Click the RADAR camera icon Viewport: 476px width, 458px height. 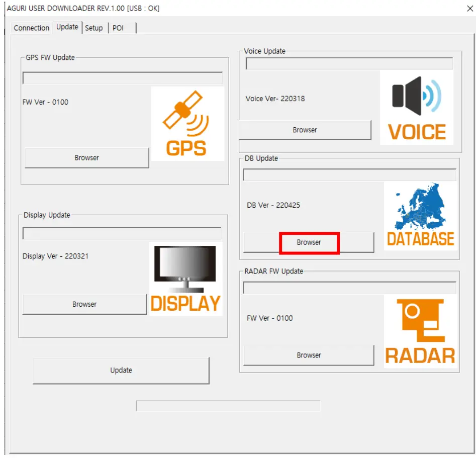(420, 331)
